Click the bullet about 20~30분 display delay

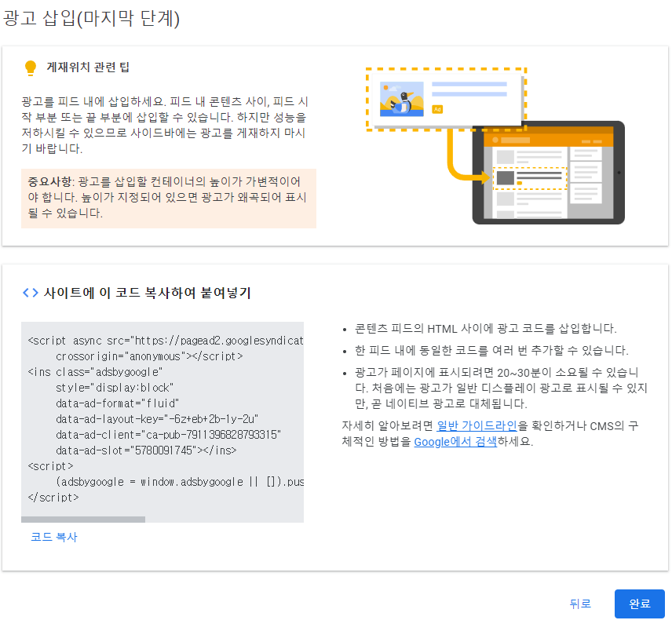501,388
